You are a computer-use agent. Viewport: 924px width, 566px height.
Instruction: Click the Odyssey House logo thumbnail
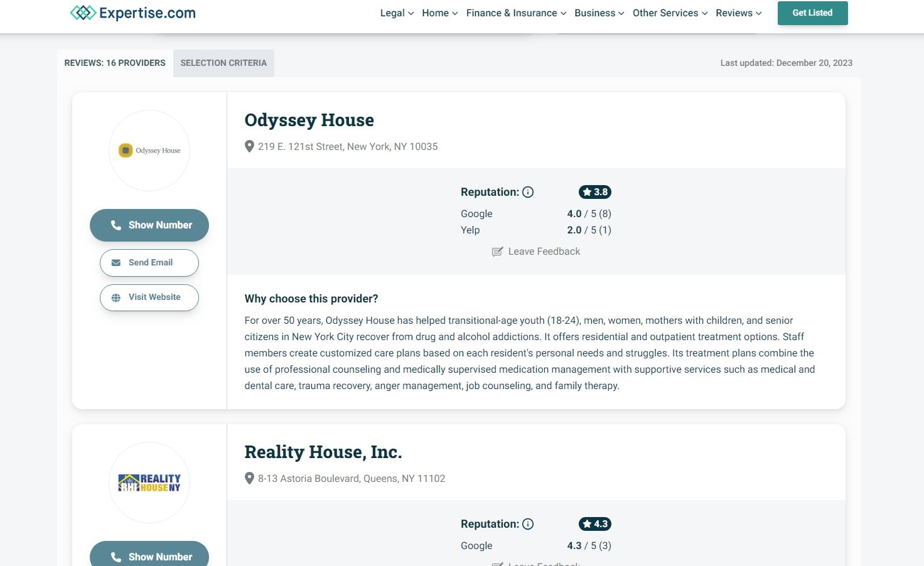(x=149, y=151)
